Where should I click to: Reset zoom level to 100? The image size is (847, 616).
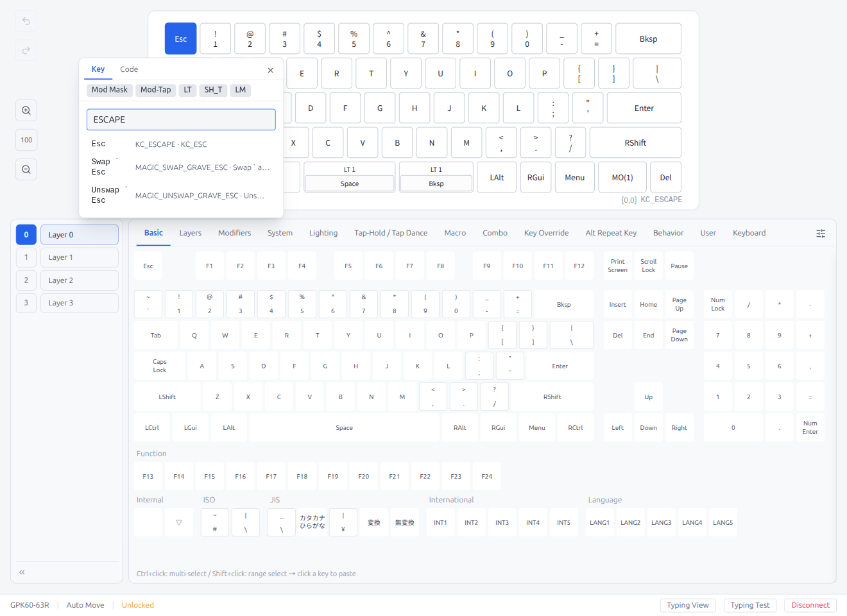point(26,140)
